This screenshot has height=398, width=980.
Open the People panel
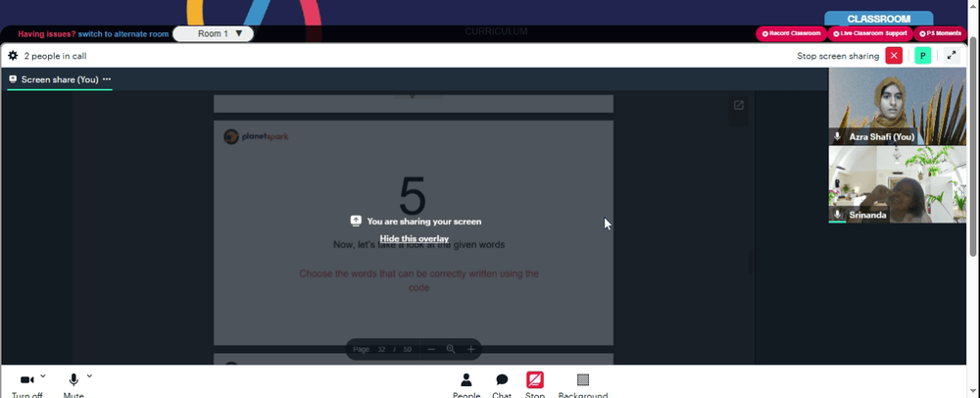coord(466,385)
